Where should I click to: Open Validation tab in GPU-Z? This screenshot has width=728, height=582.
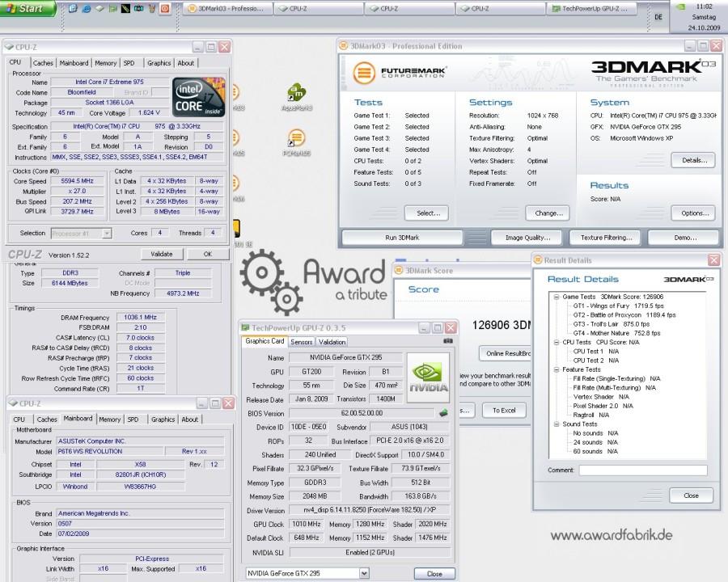tap(332, 342)
